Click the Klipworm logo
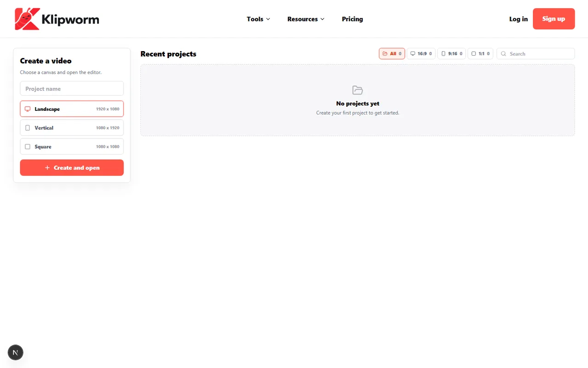Image resolution: width=588 pixels, height=368 pixels. tap(57, 19)
